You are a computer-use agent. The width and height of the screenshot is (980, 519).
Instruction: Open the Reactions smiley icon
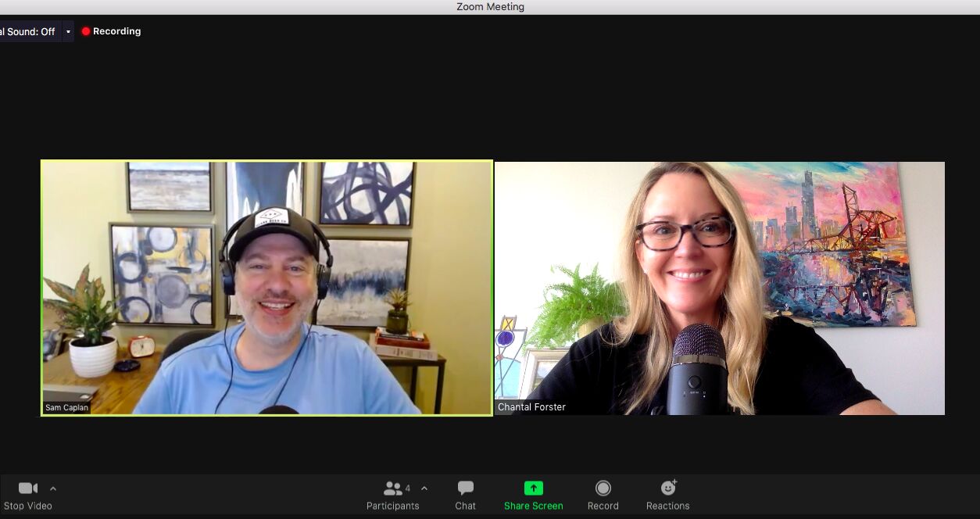tap(668, 488)
